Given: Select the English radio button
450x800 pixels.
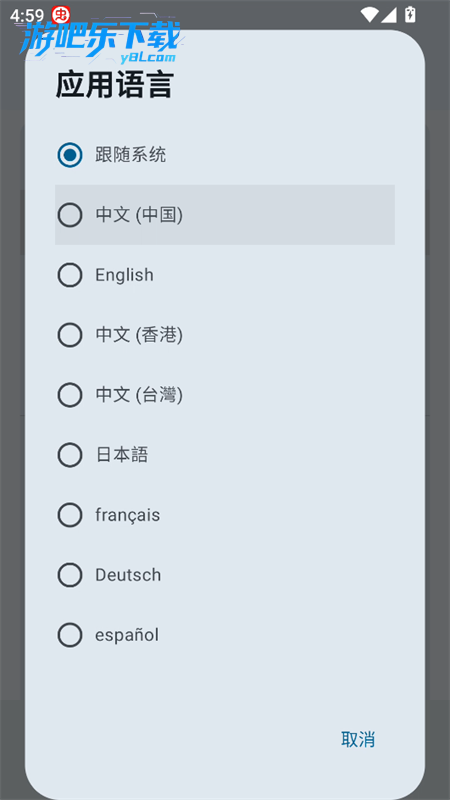Looking at the screenshot, I should click(69, 275).
